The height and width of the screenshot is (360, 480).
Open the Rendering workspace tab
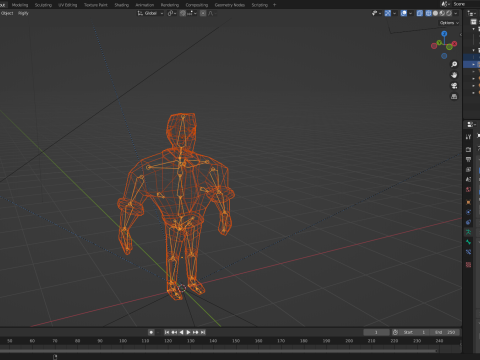coord(170,5)
